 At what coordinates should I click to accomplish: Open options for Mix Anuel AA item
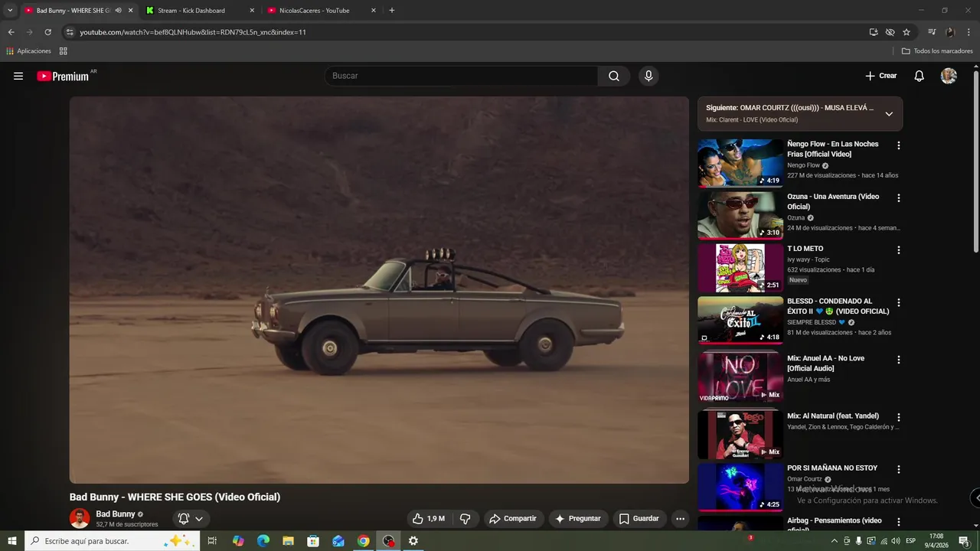tap(899, 360)
